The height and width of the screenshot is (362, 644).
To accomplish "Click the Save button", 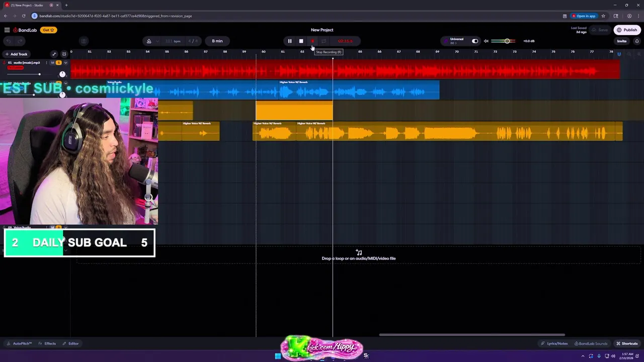I will click(600, 30).
